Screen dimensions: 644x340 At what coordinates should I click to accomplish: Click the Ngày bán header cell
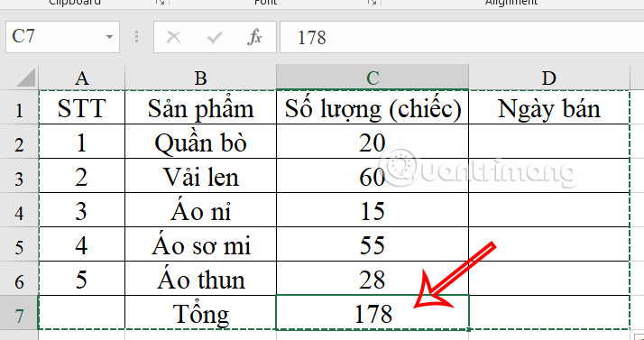pyautogui.click(x=549, y=107)
